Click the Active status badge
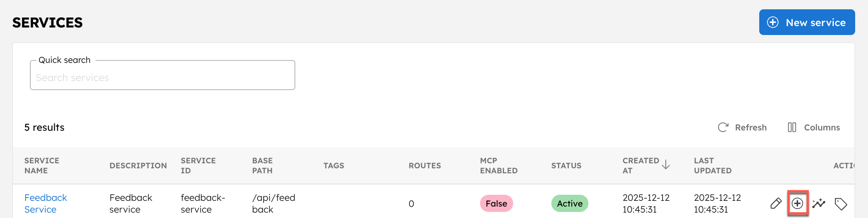868x218 pixels. pos(570,203)
